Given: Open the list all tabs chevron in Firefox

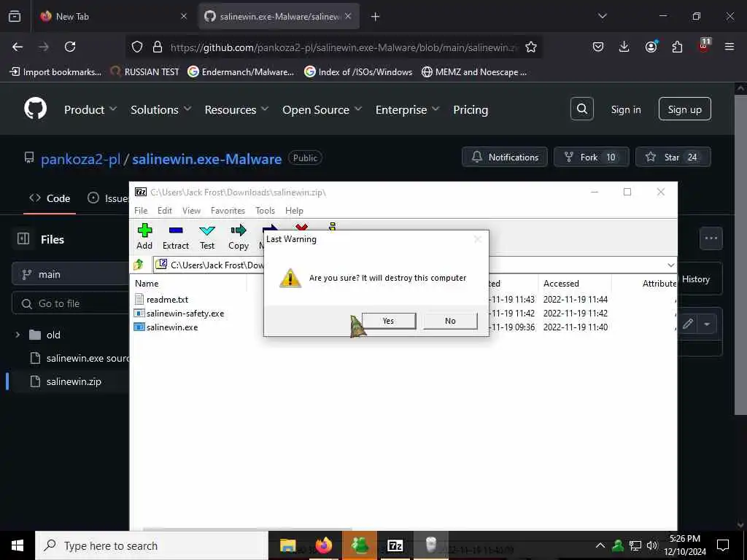Looking at the screenshot, I should pos(602,16).
